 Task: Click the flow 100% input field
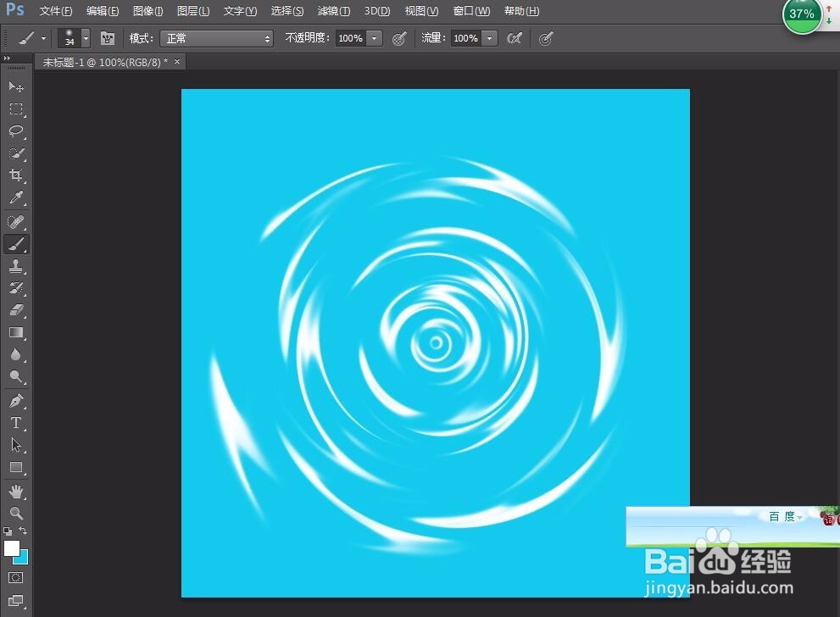point(465,38)
